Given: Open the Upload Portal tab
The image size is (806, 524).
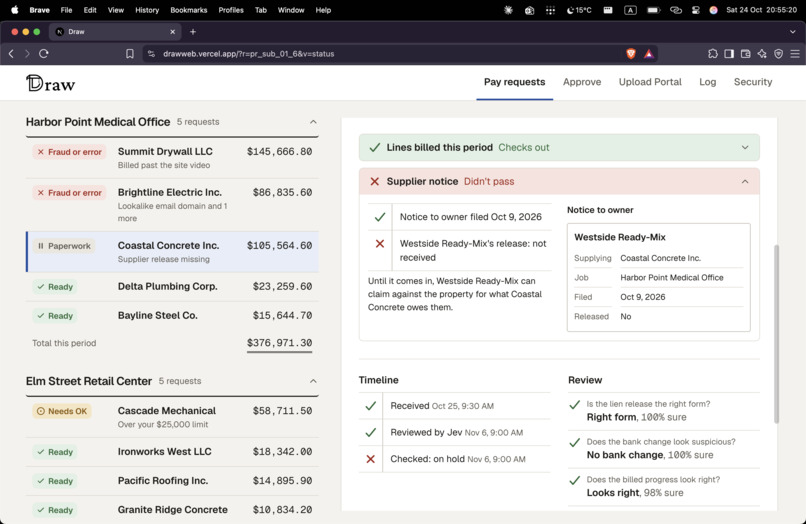Looking at the screenshot, I should [x=650, y=82].
